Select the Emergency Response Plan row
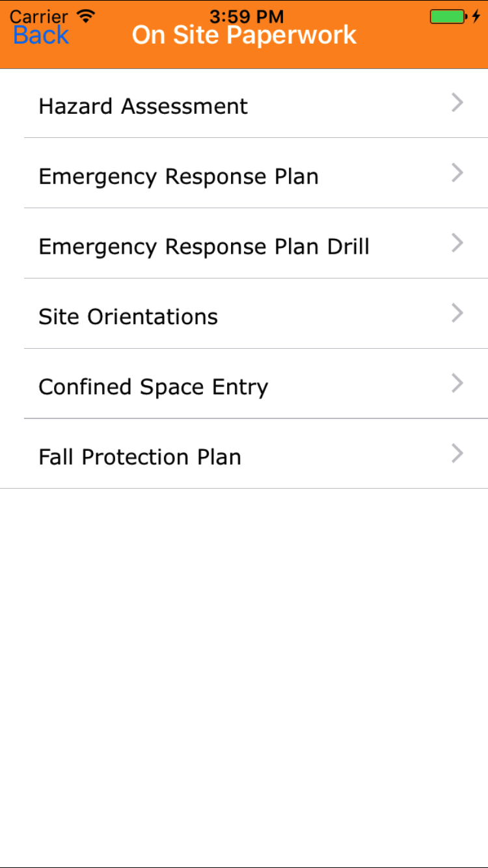 [178, 176]
